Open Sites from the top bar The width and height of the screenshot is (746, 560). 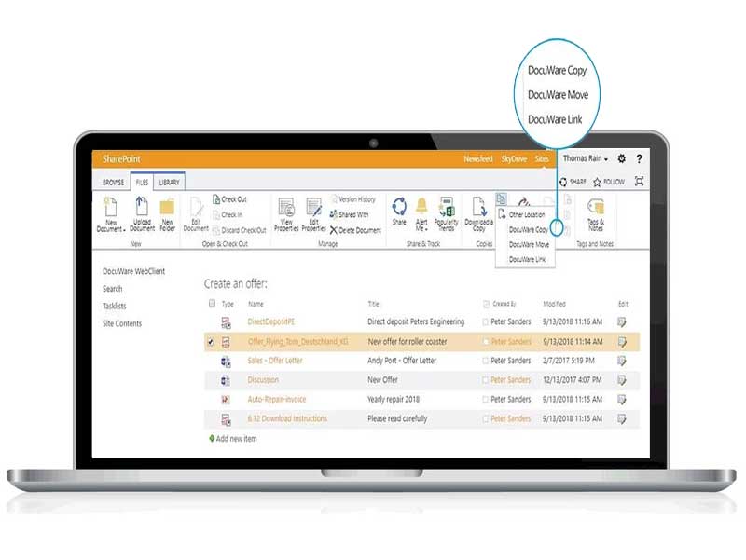[x=542, y=158]
